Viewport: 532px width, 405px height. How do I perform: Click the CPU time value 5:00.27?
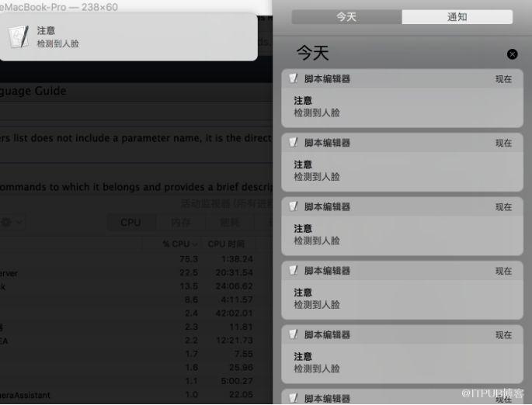pos(237,381)
